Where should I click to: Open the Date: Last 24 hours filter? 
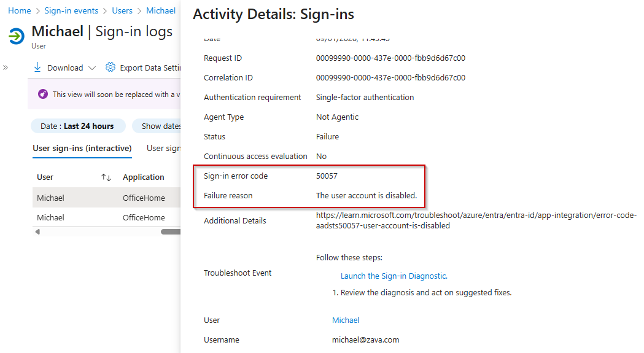point(77,126)
